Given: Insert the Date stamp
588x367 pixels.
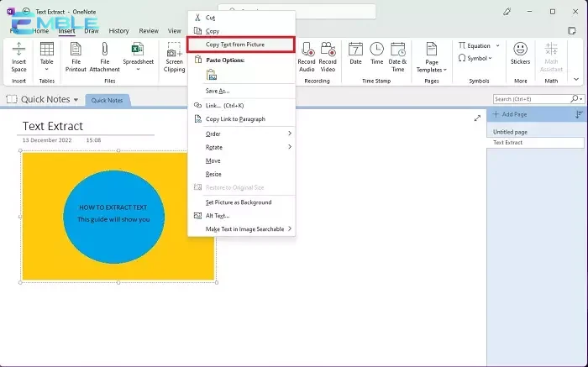Looking at the screenshot, I should click(355, 53).
